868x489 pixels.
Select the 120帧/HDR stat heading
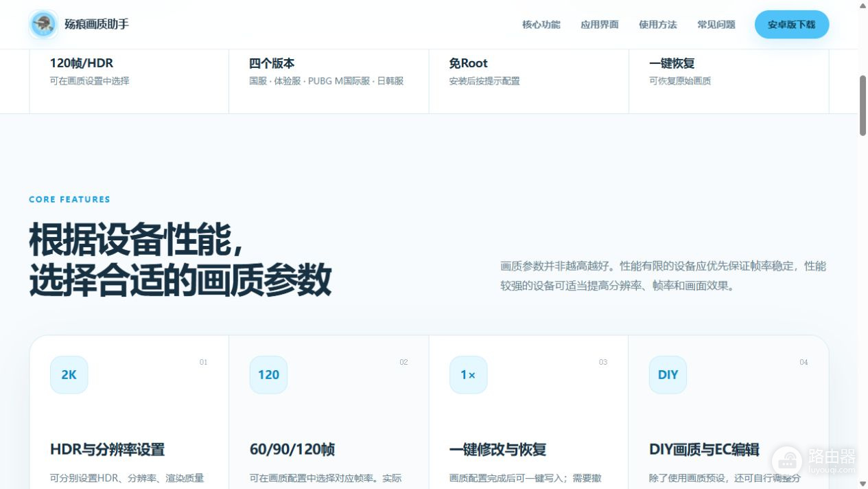(x=82, y=63)
